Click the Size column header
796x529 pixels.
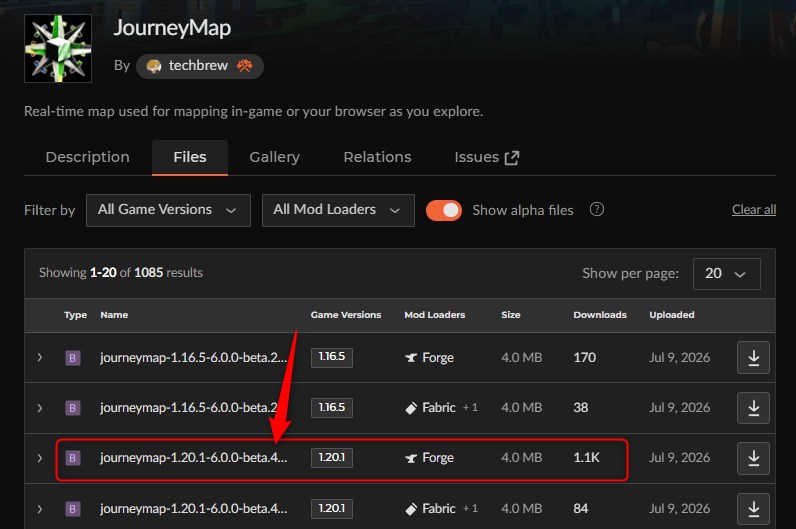pyautogui.click(x=511, y=315)
